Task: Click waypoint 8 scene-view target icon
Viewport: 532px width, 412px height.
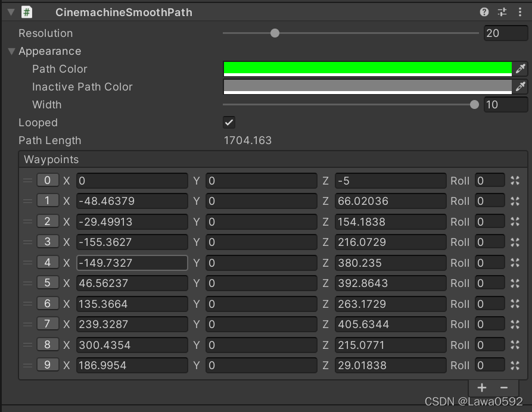Action: pos(515,345)
